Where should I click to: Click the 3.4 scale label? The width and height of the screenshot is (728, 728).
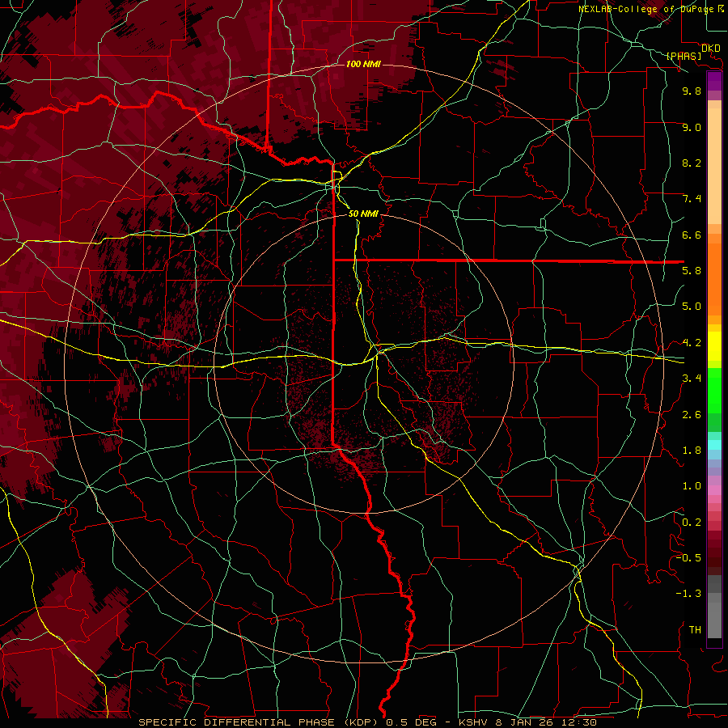coord(692,379)
